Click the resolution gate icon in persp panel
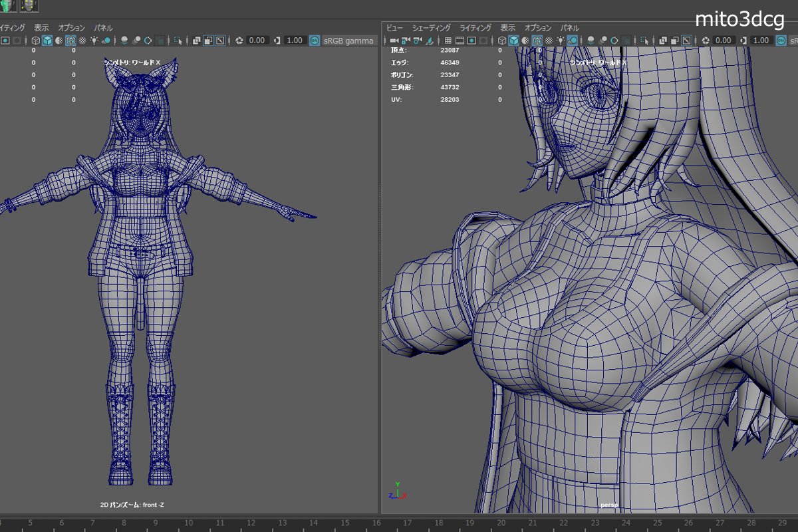 [x=471, y=41]
